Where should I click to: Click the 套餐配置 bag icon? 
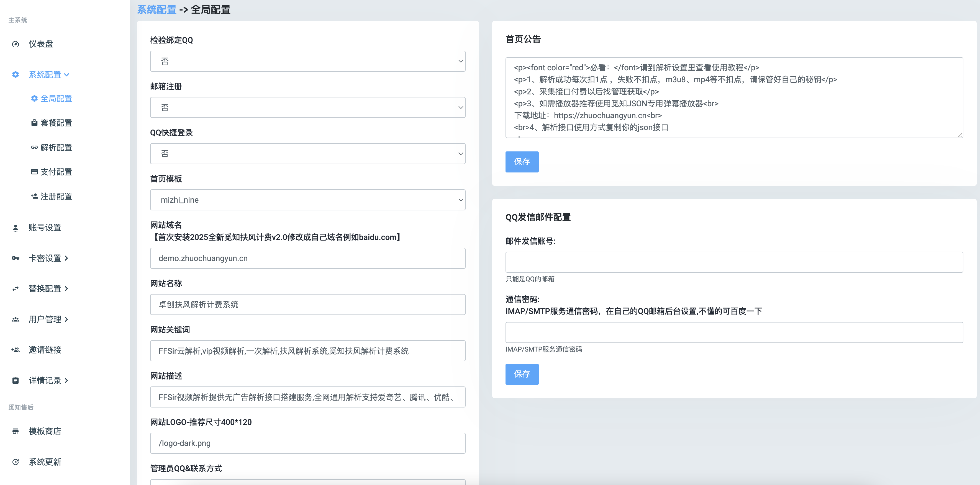tap(34, 123)
